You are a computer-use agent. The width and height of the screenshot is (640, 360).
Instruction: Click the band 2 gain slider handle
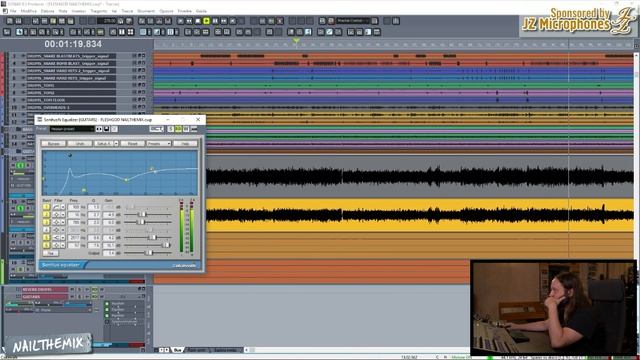[142, 214]
